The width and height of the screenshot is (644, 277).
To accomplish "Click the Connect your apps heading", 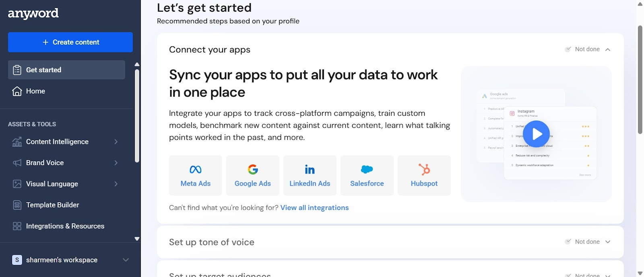I will [210, 49].
